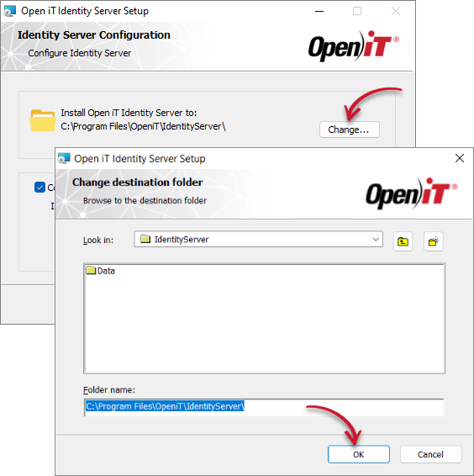
Task: Click the install path text C:\Program Files\OpenIT\IdentityServer\
Action: pyautogui.click(x=143, y=126)
